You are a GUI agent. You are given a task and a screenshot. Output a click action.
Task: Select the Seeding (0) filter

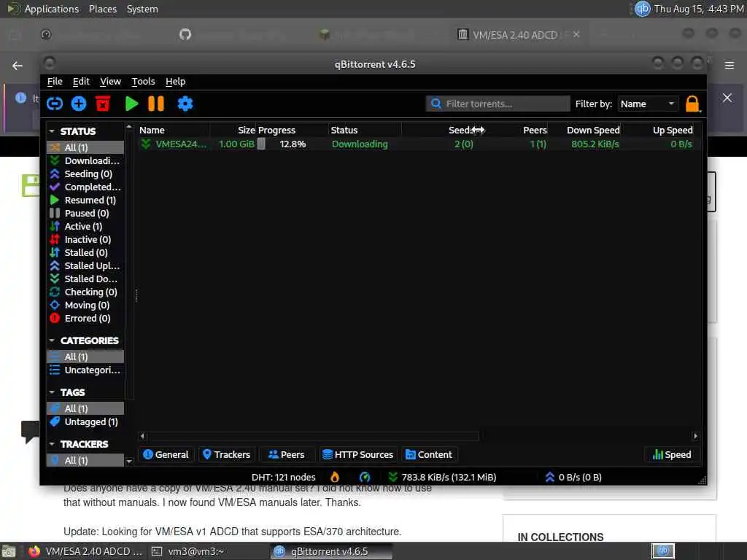tap(85, 174)
